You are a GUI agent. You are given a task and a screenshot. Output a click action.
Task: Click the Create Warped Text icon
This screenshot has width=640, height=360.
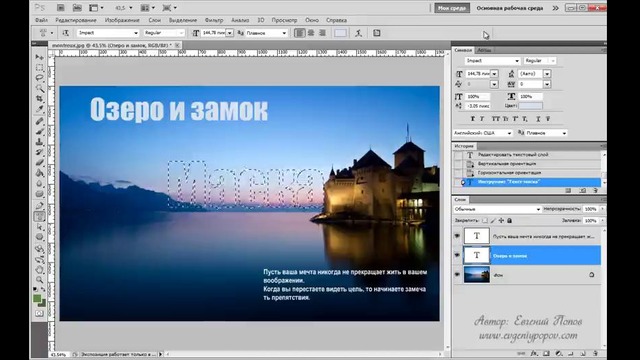pyautogui.click(x=358, y=33)
